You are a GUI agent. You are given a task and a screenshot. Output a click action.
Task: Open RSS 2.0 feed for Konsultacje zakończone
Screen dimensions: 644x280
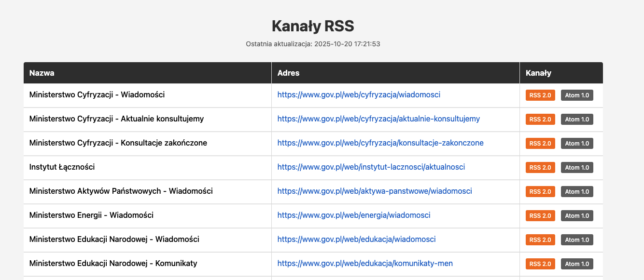click(540, 144)
